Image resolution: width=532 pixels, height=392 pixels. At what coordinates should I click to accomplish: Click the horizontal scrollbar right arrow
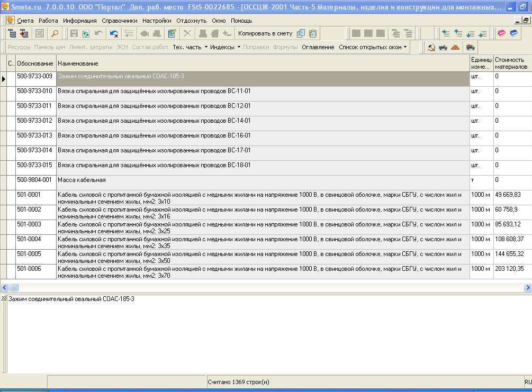click(528, 288)
